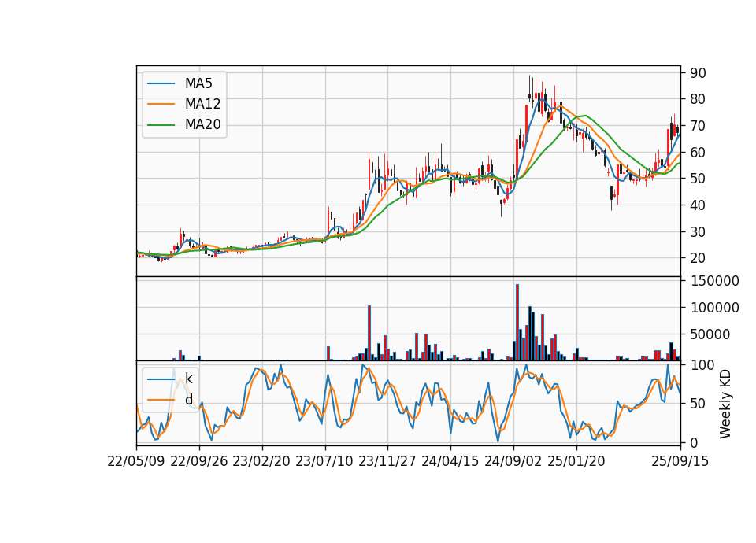Click the 30 price axis label

pyautogui.click(x=698, y=231)
